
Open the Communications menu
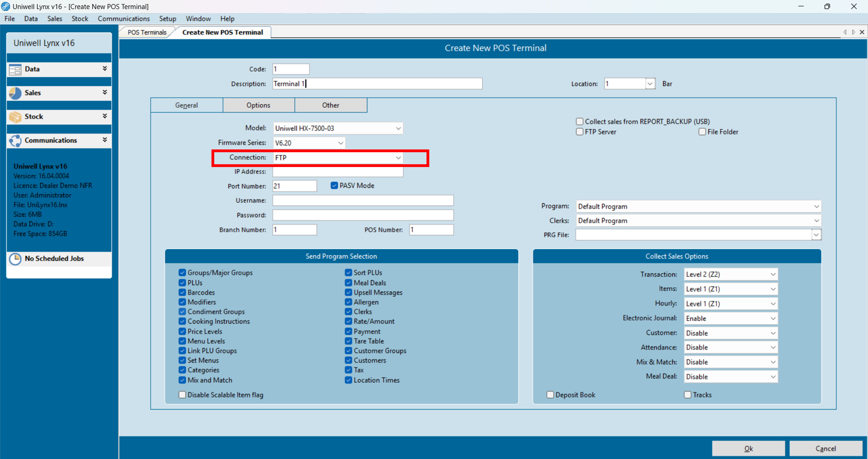click(x=124, y=19)
